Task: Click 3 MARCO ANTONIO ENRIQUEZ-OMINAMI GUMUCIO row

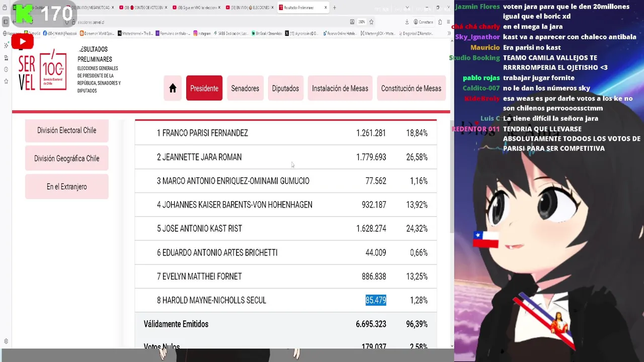Action: [286, 181]
